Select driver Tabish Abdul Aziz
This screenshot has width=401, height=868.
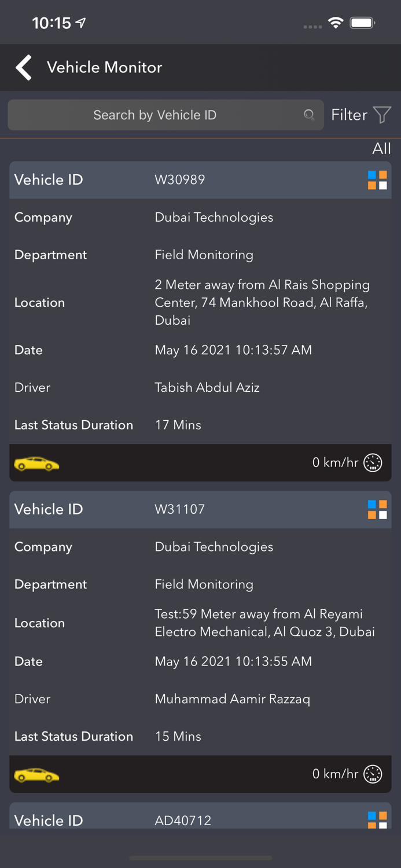pos(207,388)
